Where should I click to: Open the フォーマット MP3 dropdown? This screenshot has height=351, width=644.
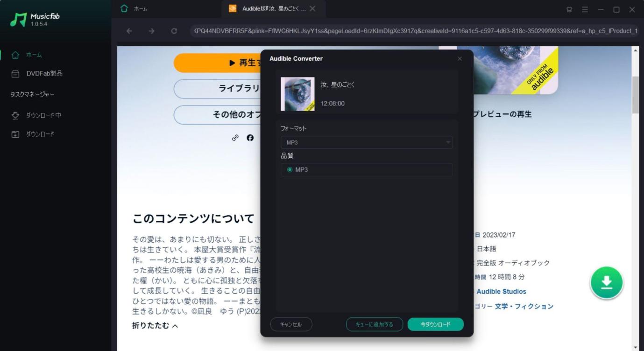(x=367, y=142)
